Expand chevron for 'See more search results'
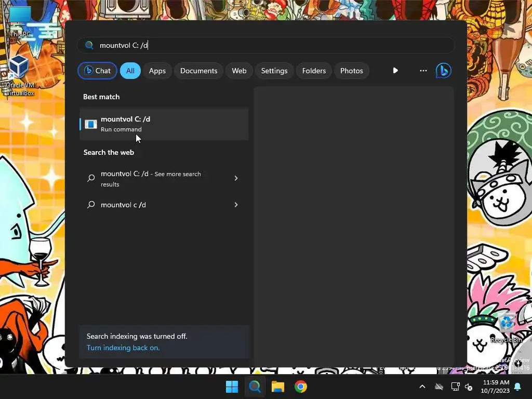The image size is (532, 399). (236, 178)
